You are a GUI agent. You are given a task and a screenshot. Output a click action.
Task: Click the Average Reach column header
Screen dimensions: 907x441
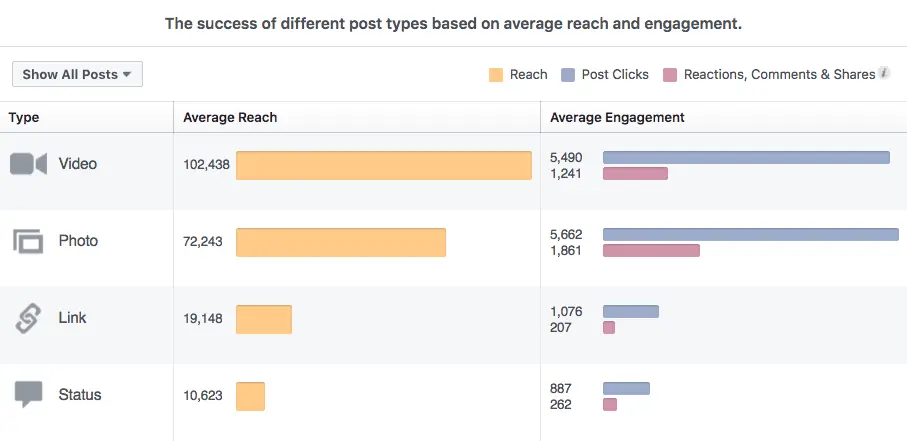click(x=230, y=117)
